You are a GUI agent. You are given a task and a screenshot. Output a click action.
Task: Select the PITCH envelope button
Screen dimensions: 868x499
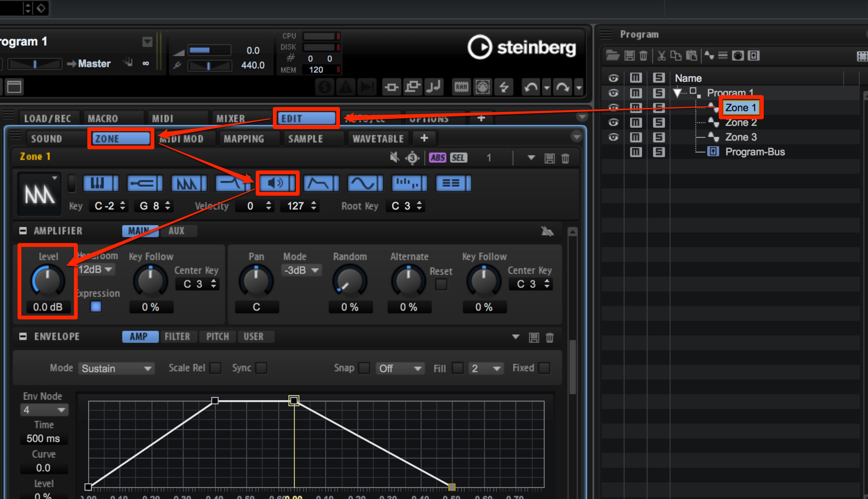[x=217, y=337]
